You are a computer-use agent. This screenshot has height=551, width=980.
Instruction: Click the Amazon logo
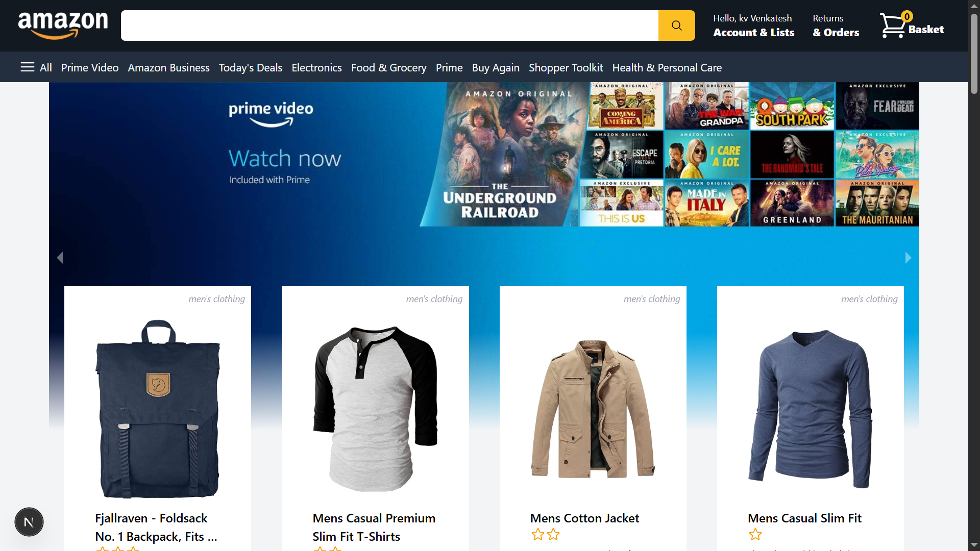[63, 26]
